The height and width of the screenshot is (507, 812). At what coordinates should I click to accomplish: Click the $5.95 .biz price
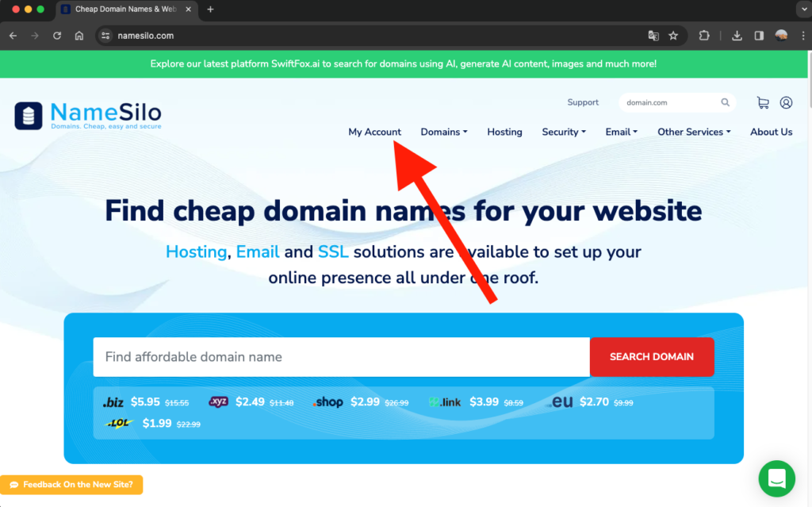(145, 401)
